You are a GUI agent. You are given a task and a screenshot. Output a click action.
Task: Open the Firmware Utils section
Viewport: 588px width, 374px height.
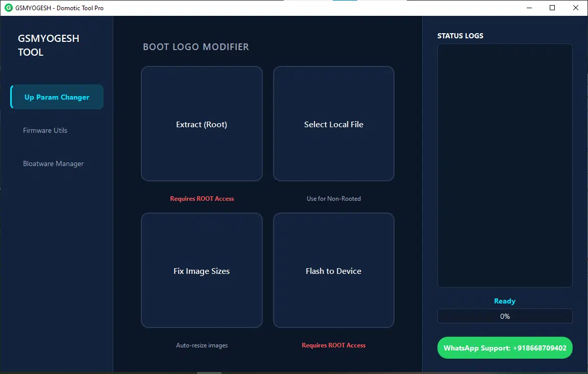(x=45, y=130)
